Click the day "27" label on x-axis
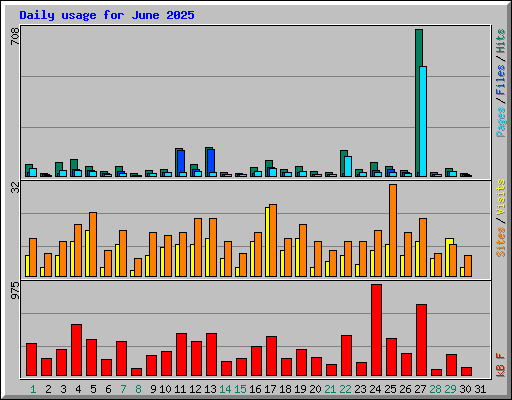Viewport: 512px width, 400px height. tap(420, 389)
